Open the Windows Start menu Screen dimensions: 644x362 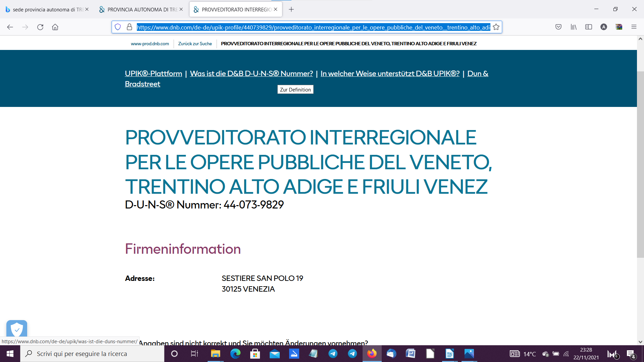coord(10,354)
